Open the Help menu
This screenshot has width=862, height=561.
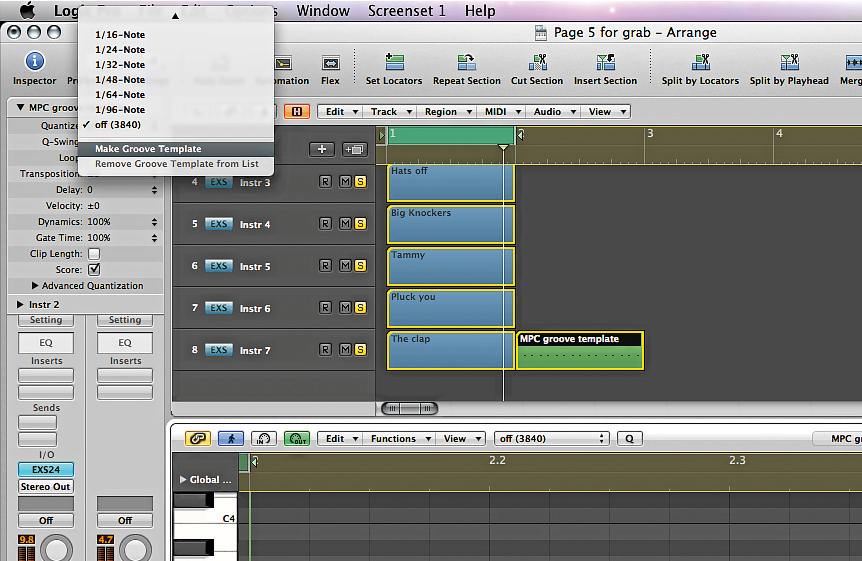[479, 10]
